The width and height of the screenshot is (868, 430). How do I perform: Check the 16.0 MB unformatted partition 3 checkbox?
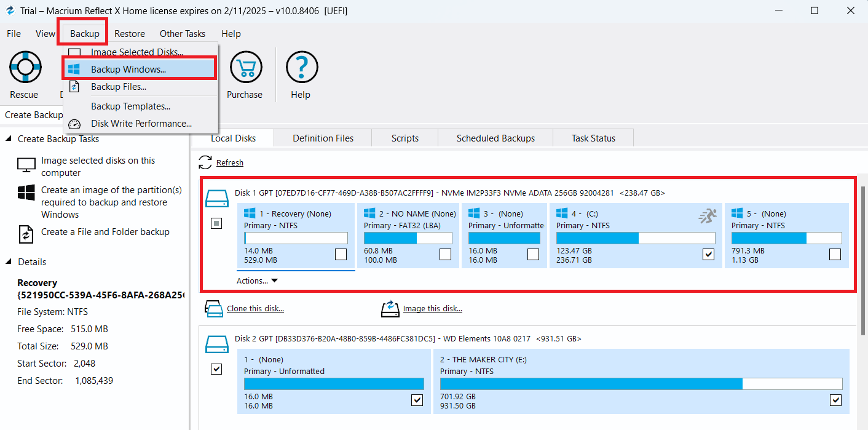pos(533,254)
